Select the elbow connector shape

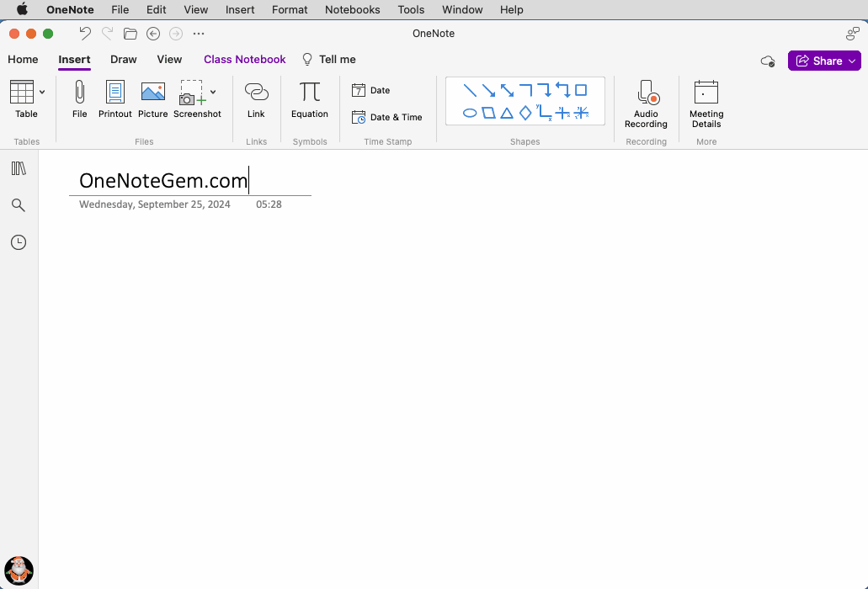pos(525,90)
